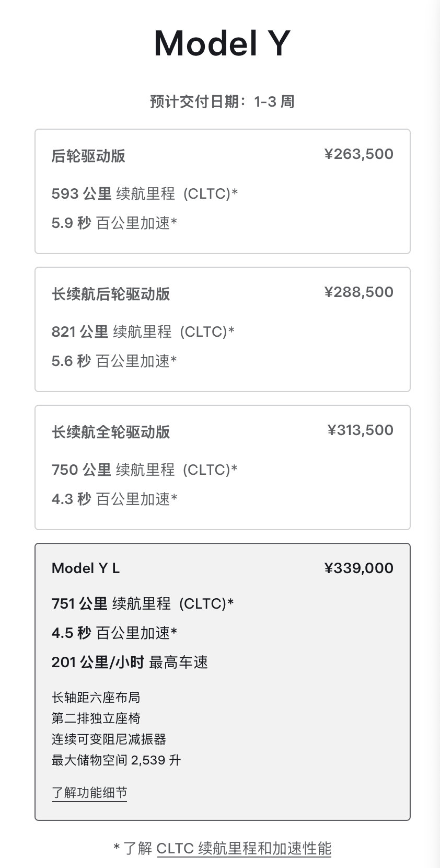This screenshot has width=440, height=868.
Task: Click the ¥263,500 price label
Action: tap(358, 154)
